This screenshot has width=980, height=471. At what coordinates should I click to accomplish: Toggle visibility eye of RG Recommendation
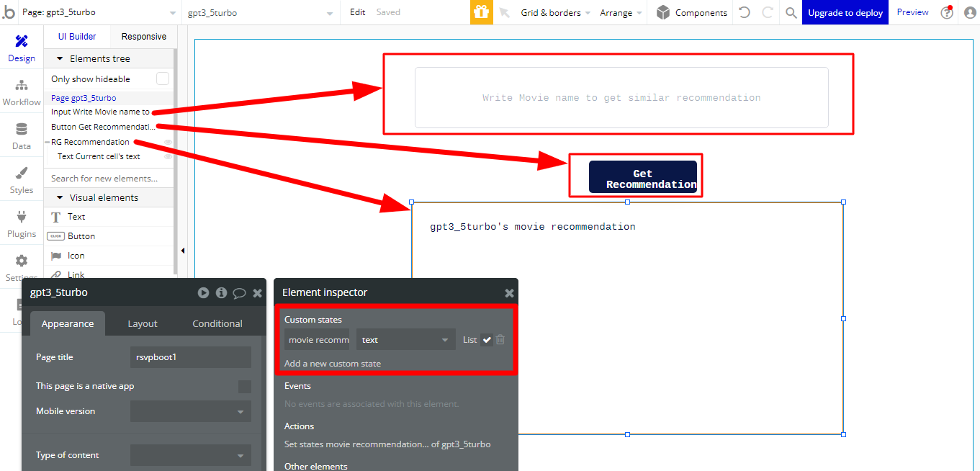(x=168, y=142)
